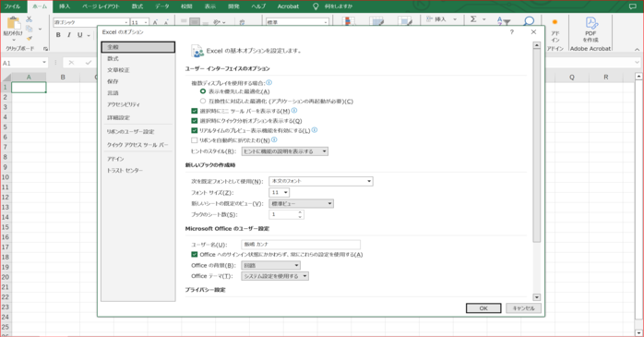Image resolution: width=644 pixels, height=337 pixels.
Task: Open the default view for new sheets dropdown
Action: (x=301, y=203)
